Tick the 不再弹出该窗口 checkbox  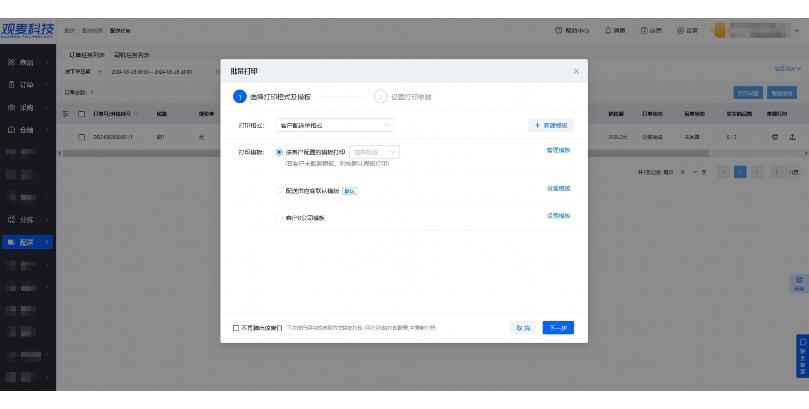[236, 328]
